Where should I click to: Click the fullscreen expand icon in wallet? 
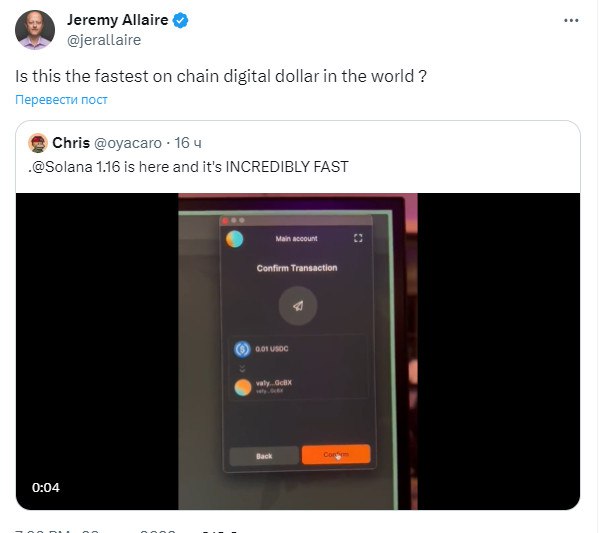358,238
